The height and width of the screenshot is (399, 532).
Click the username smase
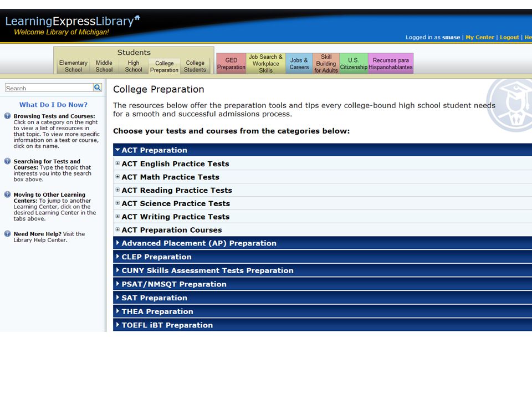coord(451,37)
